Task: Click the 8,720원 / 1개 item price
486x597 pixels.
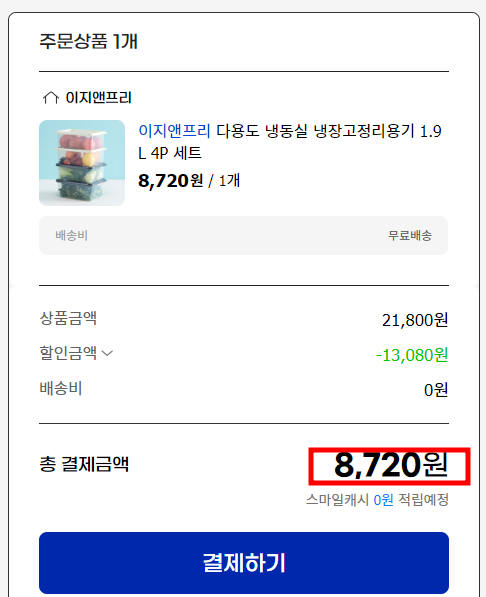Action: tap(189, 180)
